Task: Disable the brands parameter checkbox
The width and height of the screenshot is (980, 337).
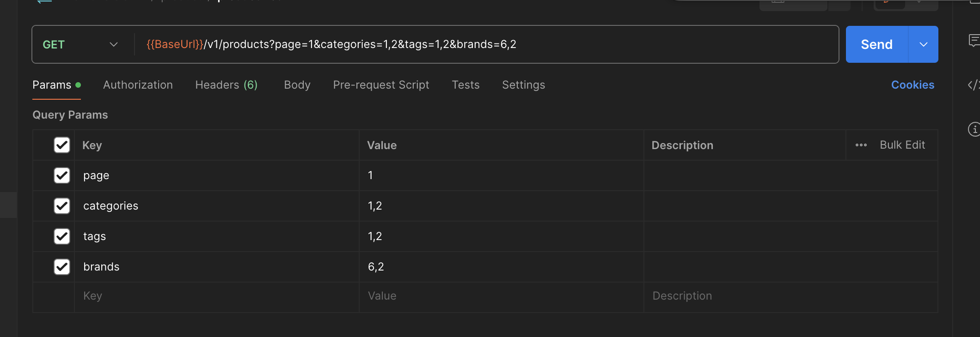Action: [62, 267]
